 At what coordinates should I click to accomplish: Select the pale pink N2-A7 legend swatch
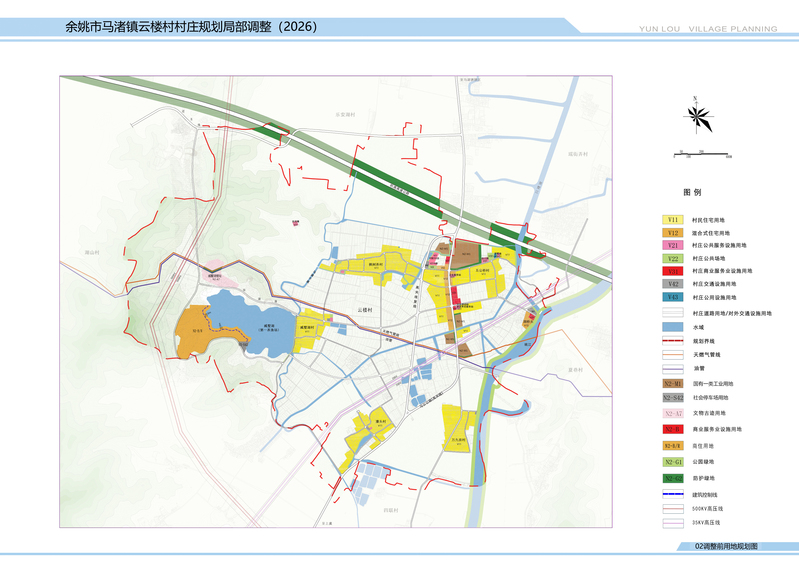(673, 413)
